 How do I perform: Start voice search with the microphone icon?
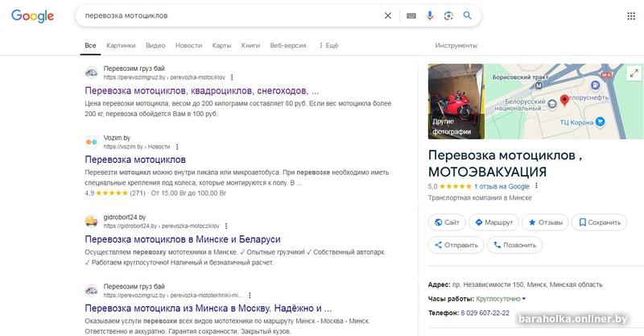tap(430, 15)
